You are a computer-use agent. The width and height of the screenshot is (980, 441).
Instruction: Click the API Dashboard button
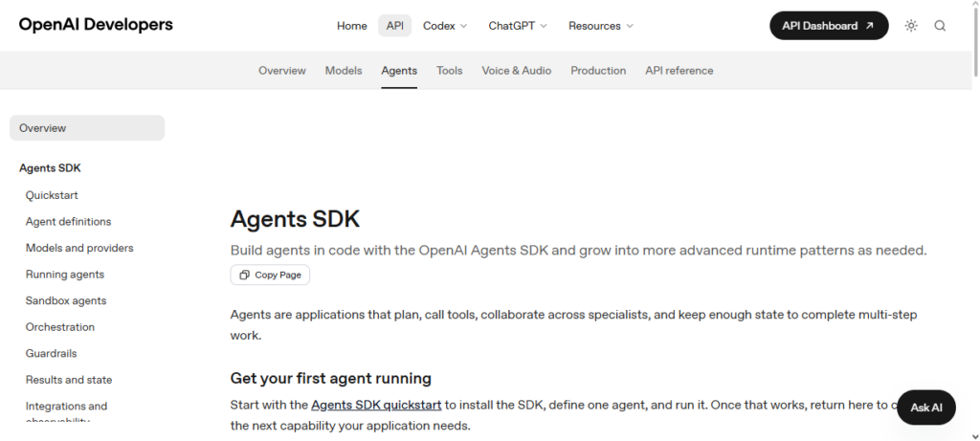pyautogui.click(x=829, y=26)
